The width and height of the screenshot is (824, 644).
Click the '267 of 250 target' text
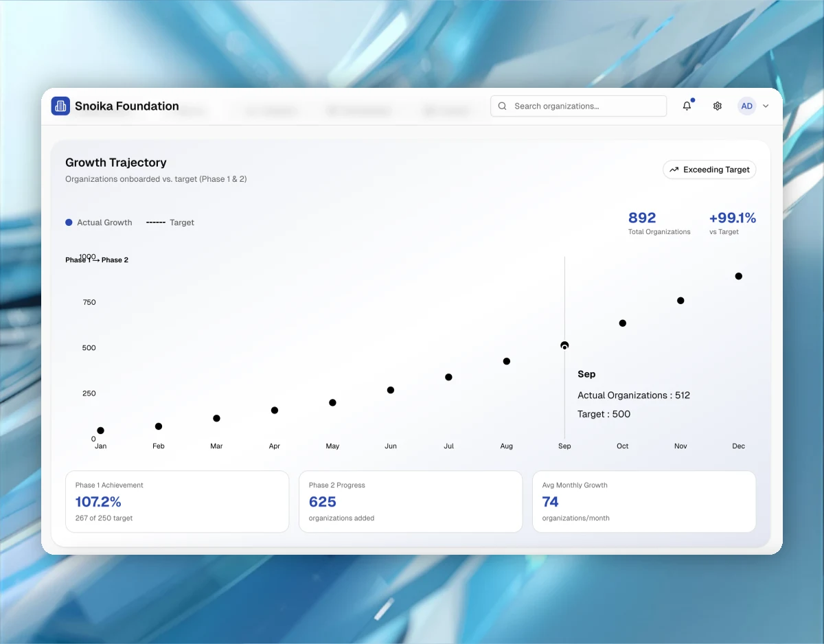pos(104,518)
